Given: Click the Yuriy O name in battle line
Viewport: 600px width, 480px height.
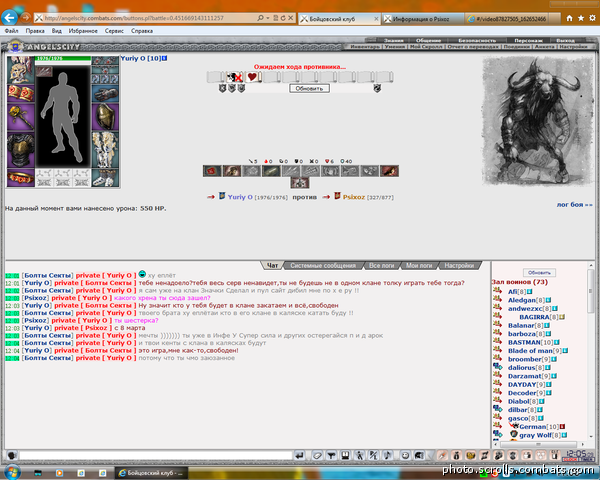Looking at the screenshot, I should click(240, 197).
